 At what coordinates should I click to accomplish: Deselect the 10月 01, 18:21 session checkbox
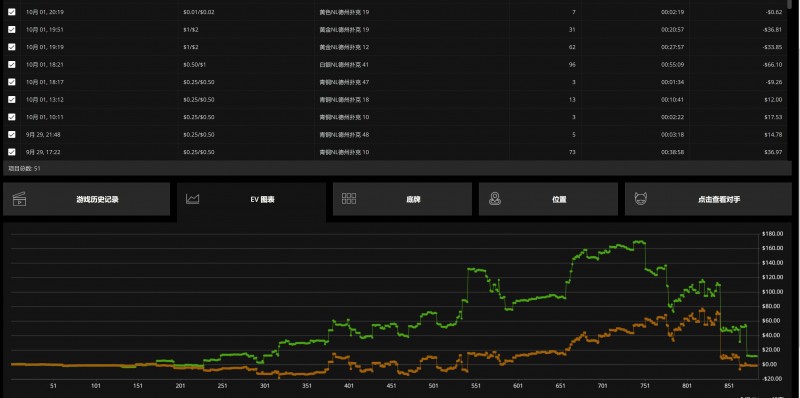(12, 64)
